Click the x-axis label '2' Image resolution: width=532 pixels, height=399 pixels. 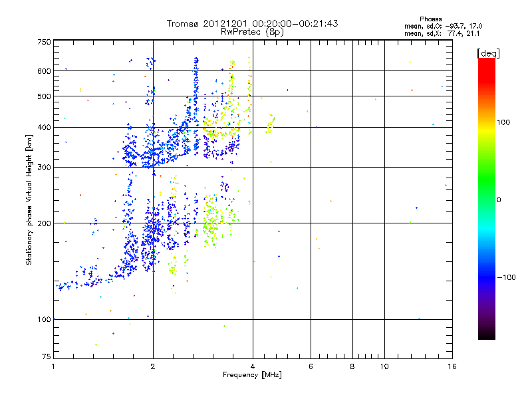(x=153, y=366)
